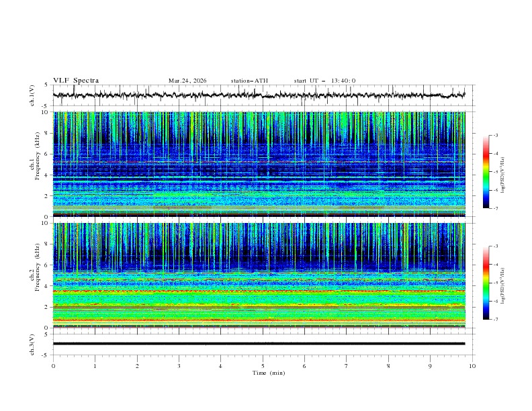The width and height of the screenshot is (532, 411).
Task: Click time axis tick label "0"
Action: (x=53, y=366)
